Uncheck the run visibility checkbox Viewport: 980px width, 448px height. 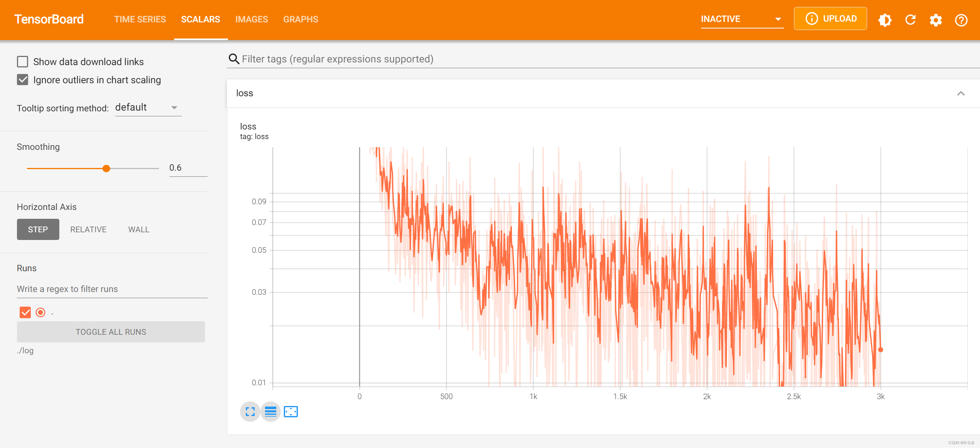tap(25, 312)
